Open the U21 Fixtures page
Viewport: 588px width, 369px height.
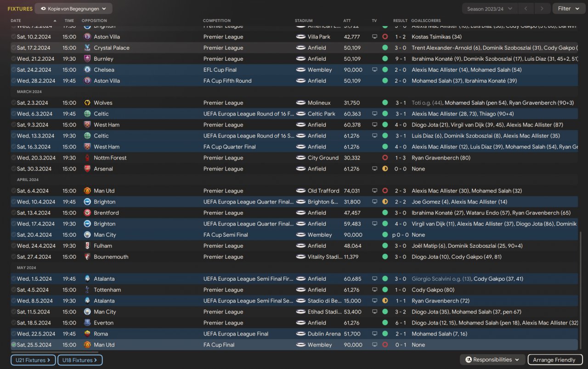pyautogui.click(x=33, y=360)
